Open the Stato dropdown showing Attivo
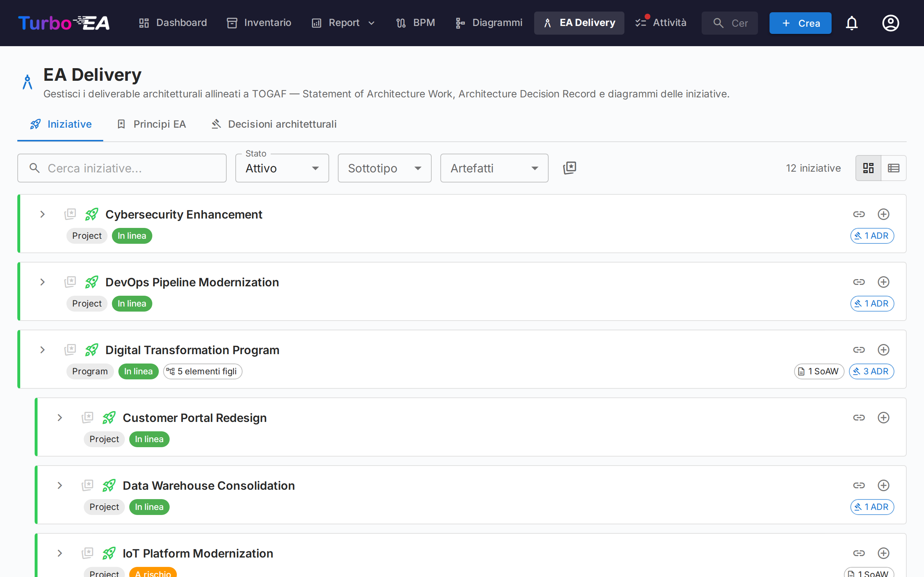Image resolution: width=924 pixels, height=577 pixels. (282, 168)
